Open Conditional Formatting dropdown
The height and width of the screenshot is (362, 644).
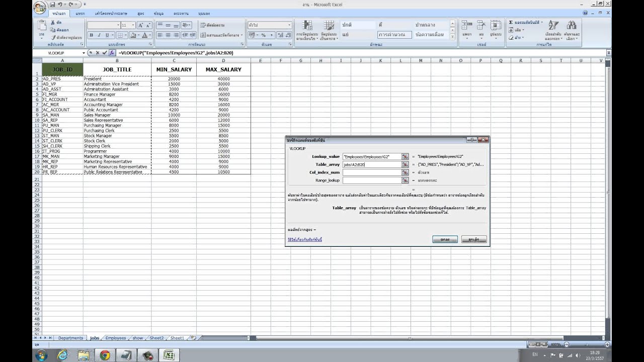click(x=306, y=30)
